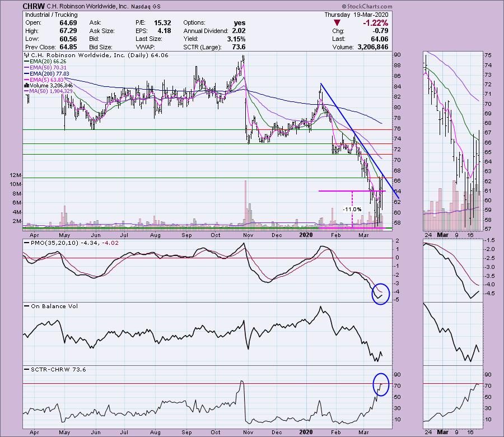
Task: Click the 'EMA(20) 66.26' legend entry
Action: 48,62
